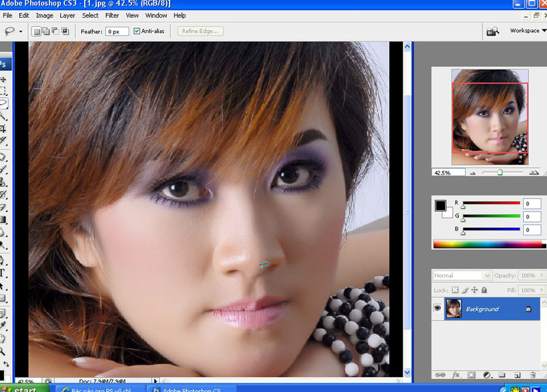This screenshot has height=392, width=547.
Task: Click the Add layer style fx icon
Action: (x=455, y=375)
